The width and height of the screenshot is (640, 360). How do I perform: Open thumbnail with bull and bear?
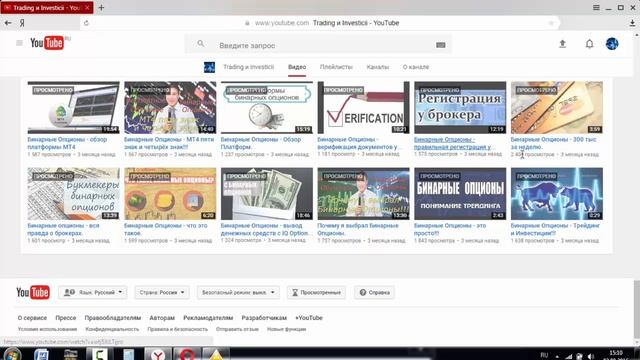(x=557, y=194)
